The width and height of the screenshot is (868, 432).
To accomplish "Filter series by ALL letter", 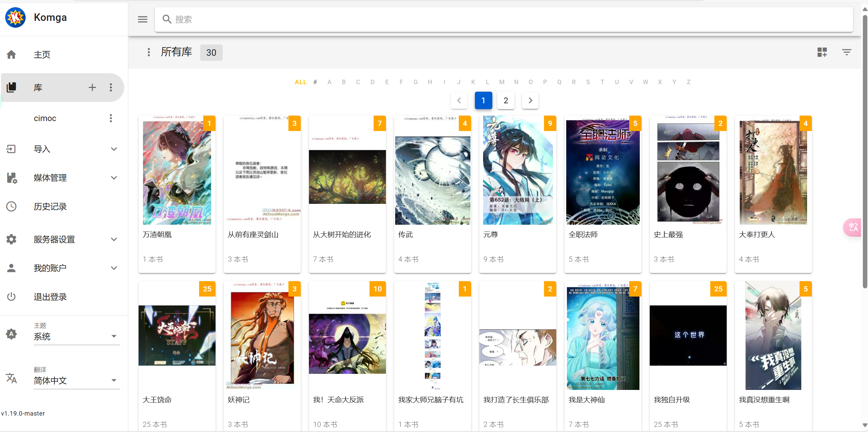I will click(x=301, y=82).
